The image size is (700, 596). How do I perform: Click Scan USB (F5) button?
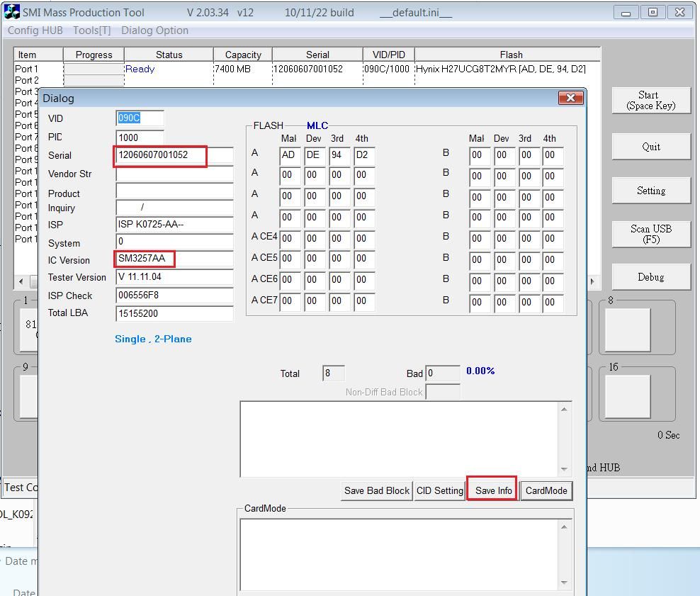[651, 234]
